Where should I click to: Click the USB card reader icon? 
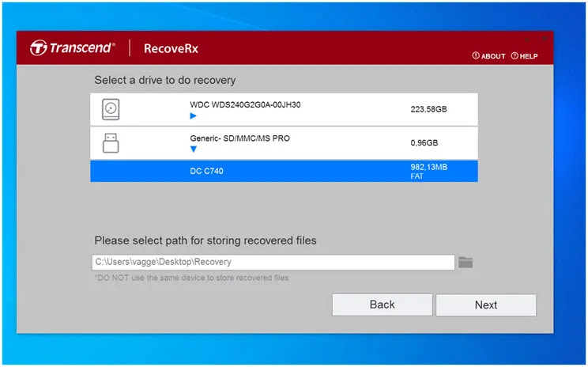111,143
